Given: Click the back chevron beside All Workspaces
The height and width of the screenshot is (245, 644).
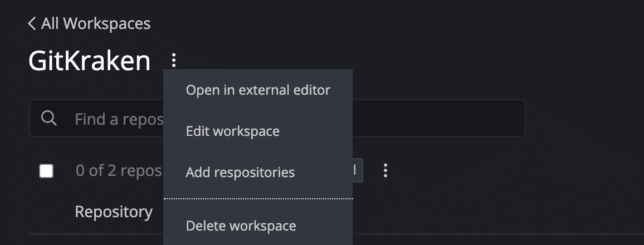Looking at the screenshot, I should 32,24.
